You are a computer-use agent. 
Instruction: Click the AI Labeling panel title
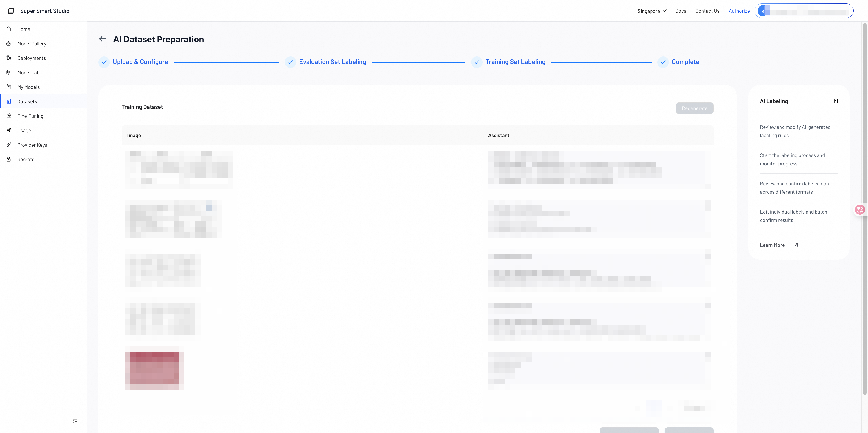pos(774,101)
